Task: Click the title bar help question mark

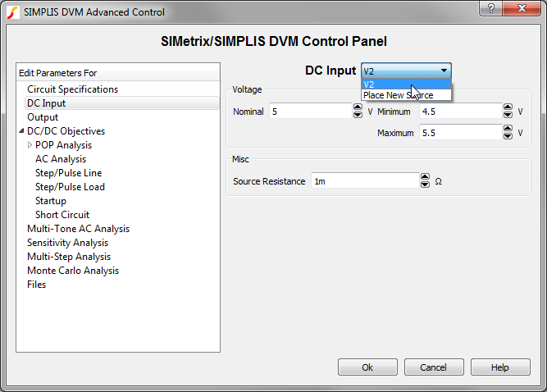Action: [x=490, y=9]
